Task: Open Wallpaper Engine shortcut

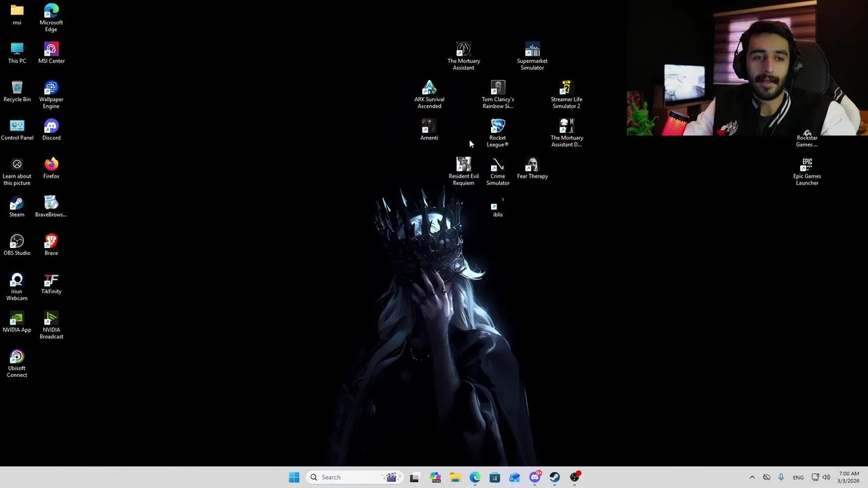Action: coord(51,95)
